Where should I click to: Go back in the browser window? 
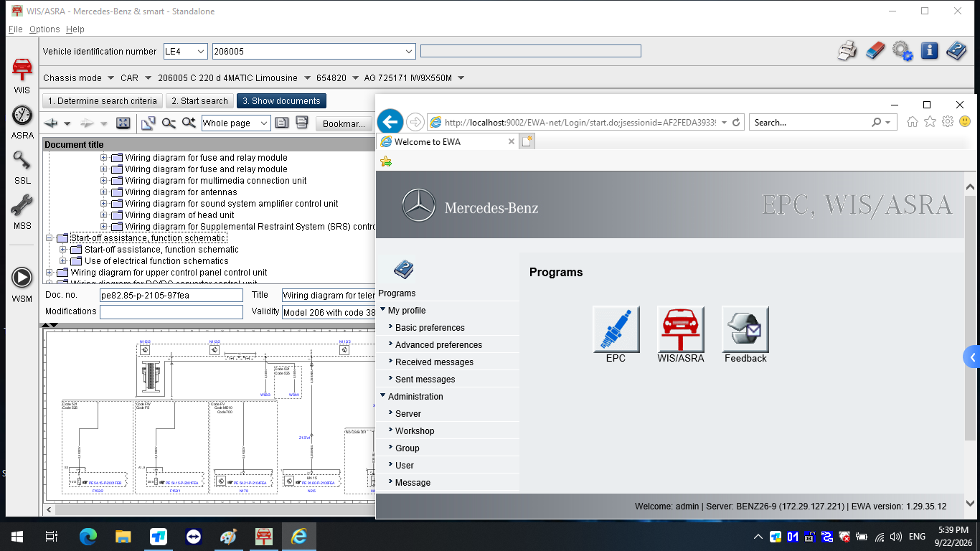(x=390, y=122)
